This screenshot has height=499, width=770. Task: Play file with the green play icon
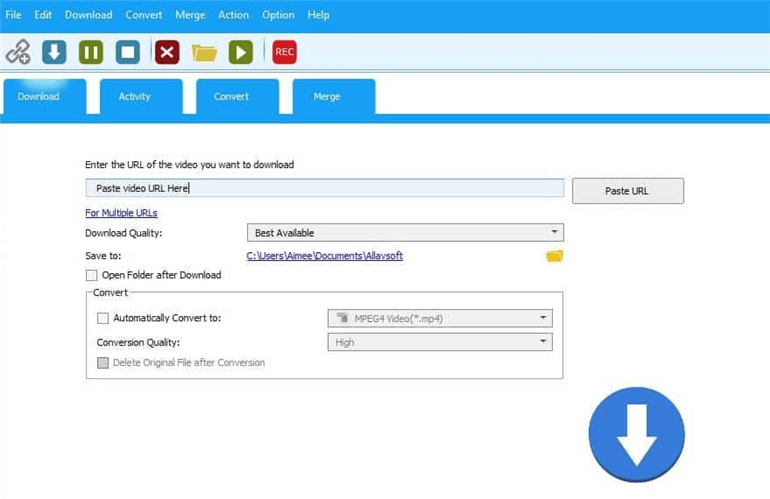coord(241,52)
